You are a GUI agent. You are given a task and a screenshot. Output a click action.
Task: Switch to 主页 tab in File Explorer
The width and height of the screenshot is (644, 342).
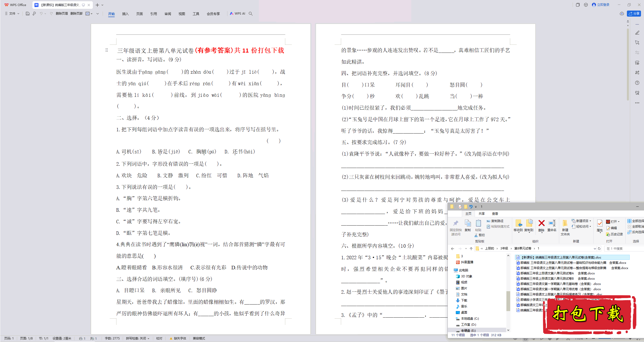click(468, 213)
